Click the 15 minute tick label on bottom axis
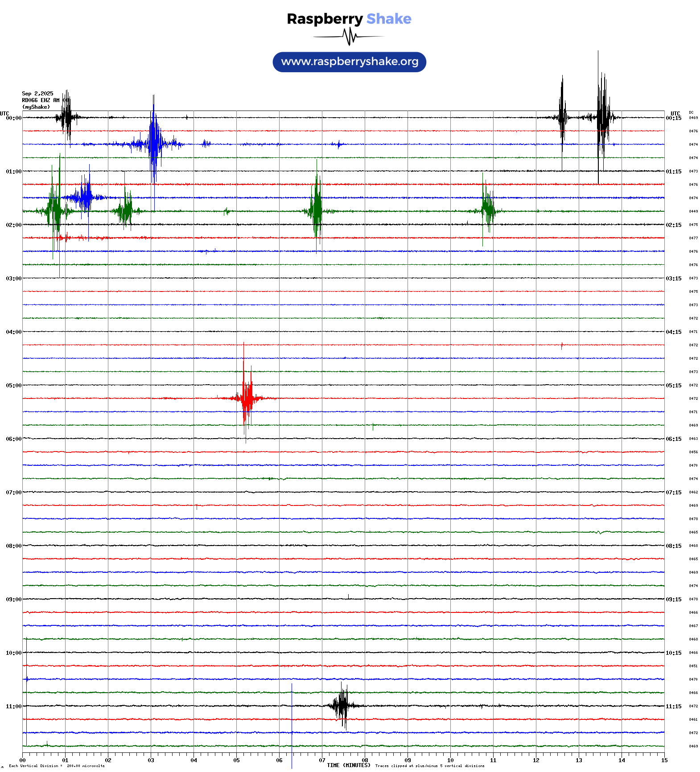 (x=664, y=760)
